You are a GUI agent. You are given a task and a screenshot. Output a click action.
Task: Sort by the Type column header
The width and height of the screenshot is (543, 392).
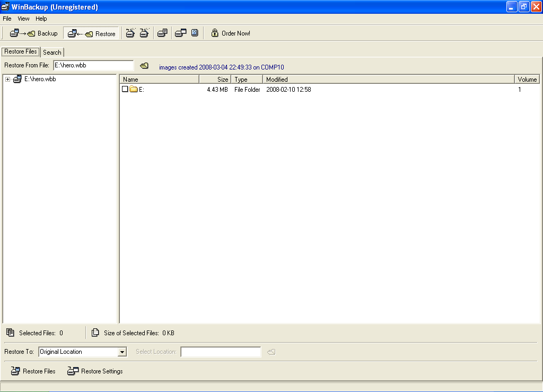click(x=247, y=79)
